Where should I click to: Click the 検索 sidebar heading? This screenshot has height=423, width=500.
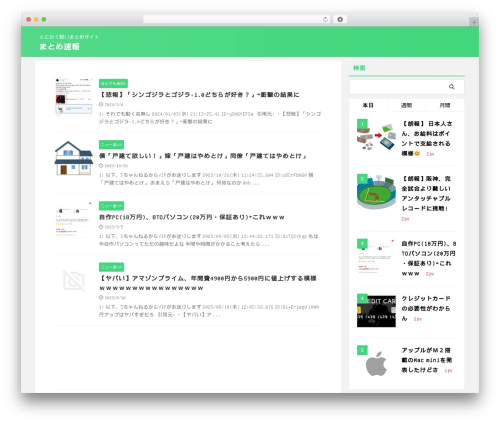359,68
